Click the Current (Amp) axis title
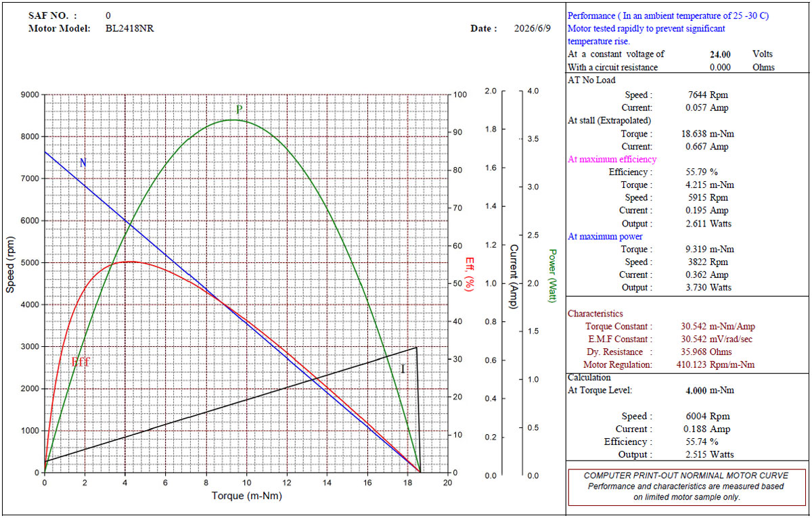Viewport: 812px width, 518px height. (x=514, y=277)
